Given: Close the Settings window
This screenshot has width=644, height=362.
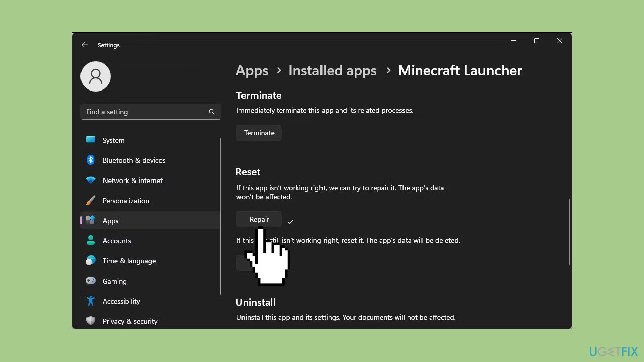Looking at the screenshot, I should pyautogui.click(x=560, y=41).
